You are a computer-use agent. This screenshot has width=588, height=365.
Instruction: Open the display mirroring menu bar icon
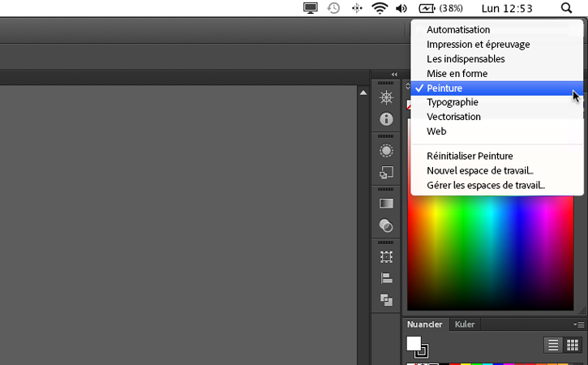tap(311, 8)
